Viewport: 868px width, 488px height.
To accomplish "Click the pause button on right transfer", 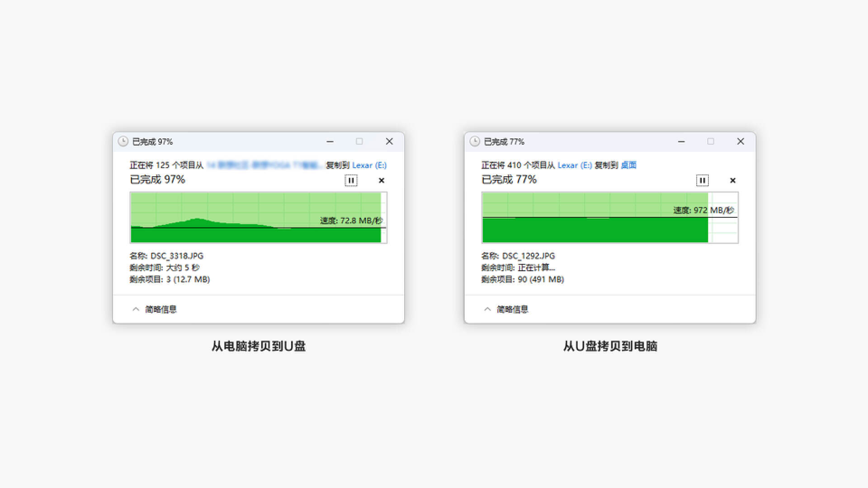I will pyautogui.click(x=702, y=181).
